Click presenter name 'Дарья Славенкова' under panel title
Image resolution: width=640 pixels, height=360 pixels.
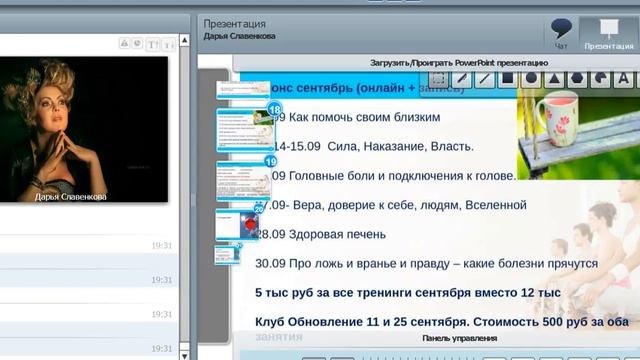[x=240, y=36]
